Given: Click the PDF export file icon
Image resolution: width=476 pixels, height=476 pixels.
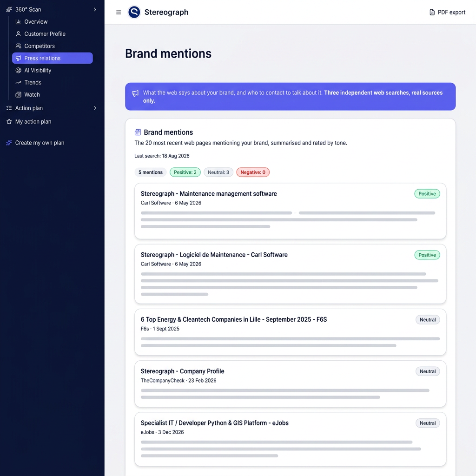Looking at the screenshot, I should pos(432,12).
